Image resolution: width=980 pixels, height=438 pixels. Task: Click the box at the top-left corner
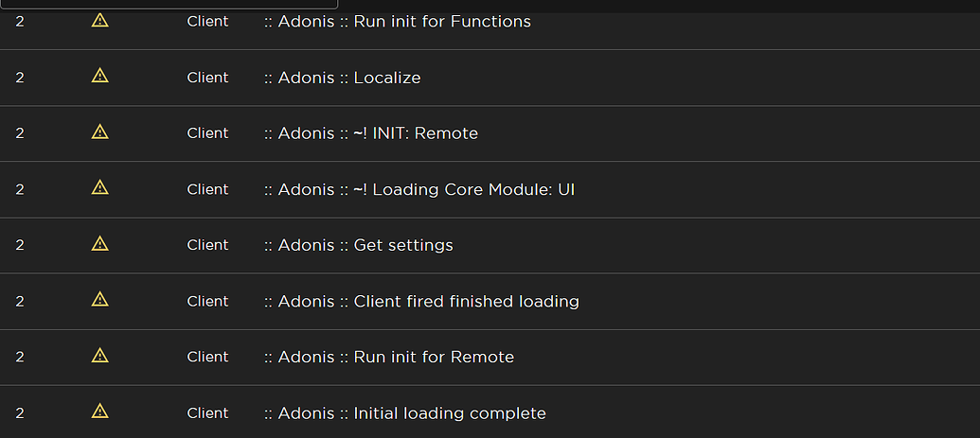tap(169, 4)
